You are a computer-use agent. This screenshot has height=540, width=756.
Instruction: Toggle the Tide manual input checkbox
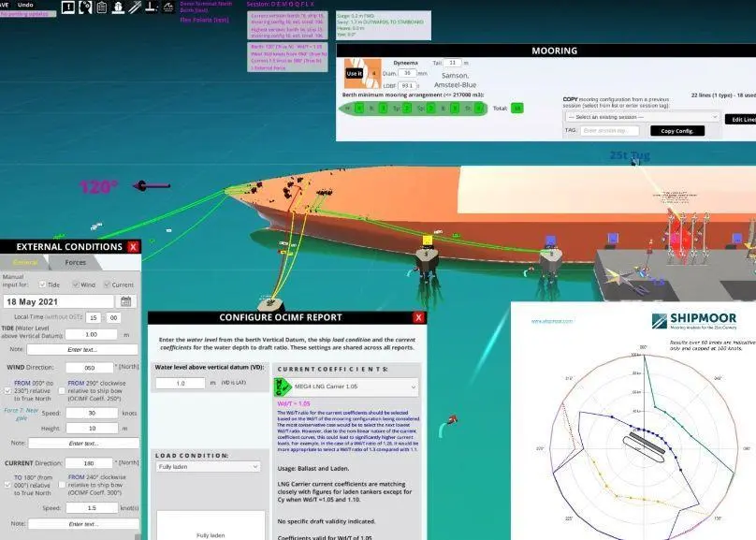tap(42, 285)
